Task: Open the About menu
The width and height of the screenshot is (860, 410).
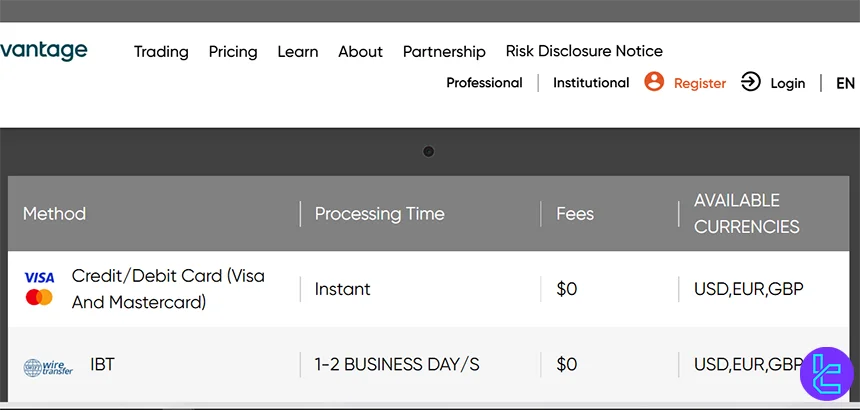Action: pos(360,51)
